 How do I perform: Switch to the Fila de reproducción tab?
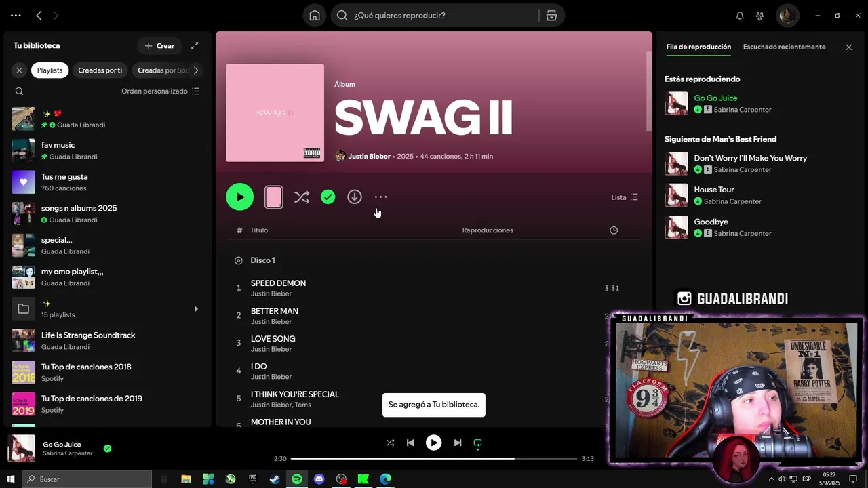[x=698, y=47]
